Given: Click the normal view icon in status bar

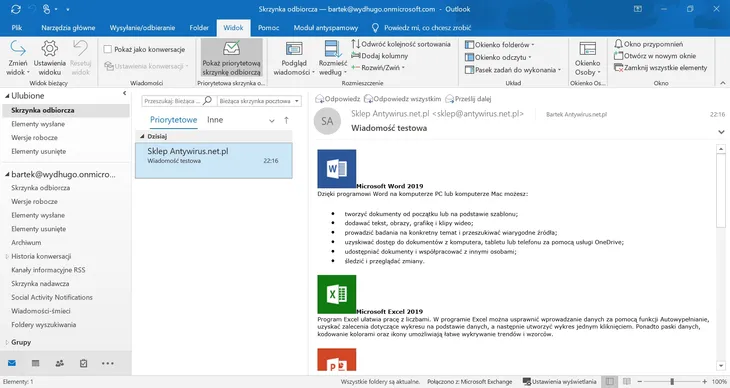Looking at the screenshot, I should click(609, 381).
